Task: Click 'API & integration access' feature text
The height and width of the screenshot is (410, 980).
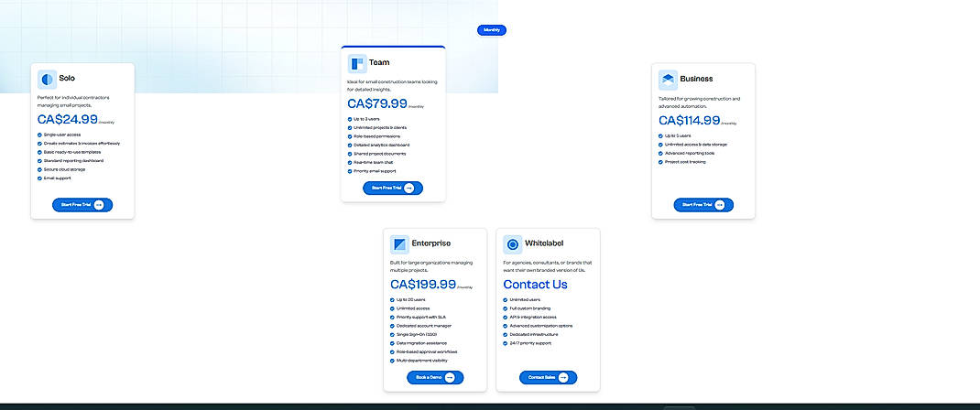Action: (532, 317)
